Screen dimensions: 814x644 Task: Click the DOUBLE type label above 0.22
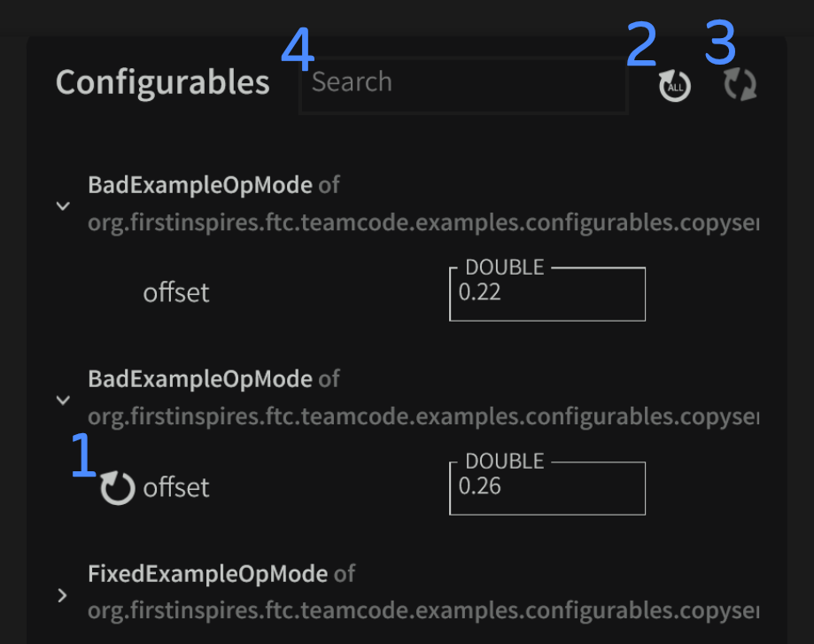505,268
